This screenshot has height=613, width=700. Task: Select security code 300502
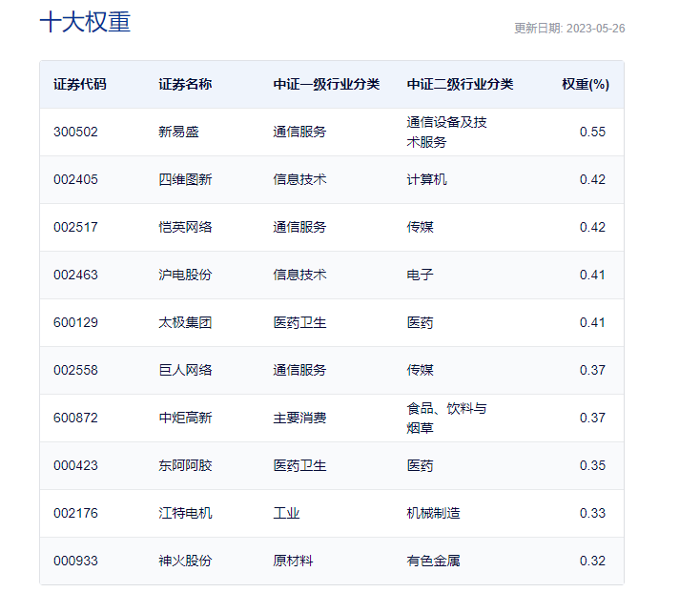pyautogui.click(x=75, y=133)
